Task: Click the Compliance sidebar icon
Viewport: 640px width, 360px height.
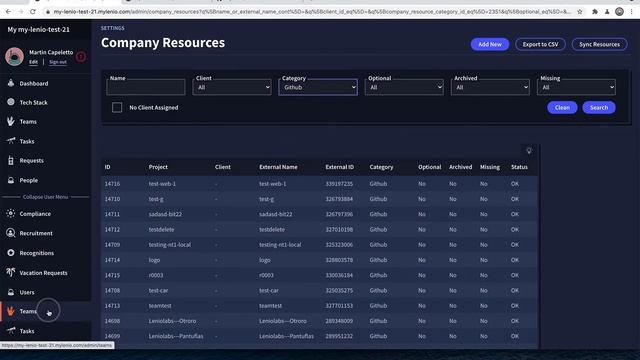Action: [11, 213]
